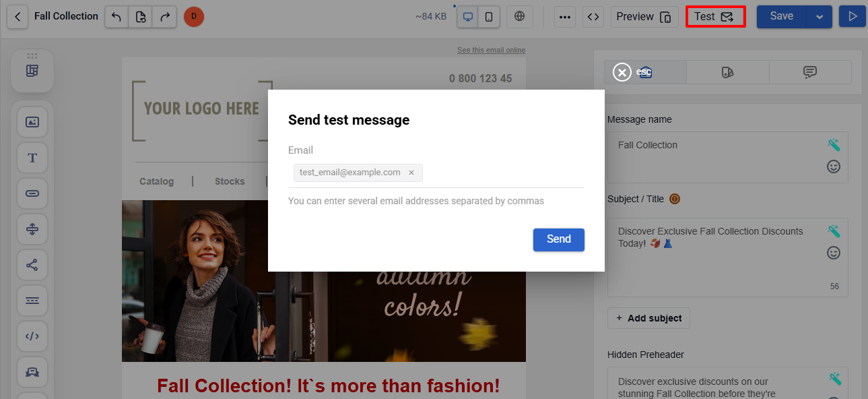This screenshot has width=868, height=399.
Task: Select the Button block in the sidebar
Action: tap(32, 193)
